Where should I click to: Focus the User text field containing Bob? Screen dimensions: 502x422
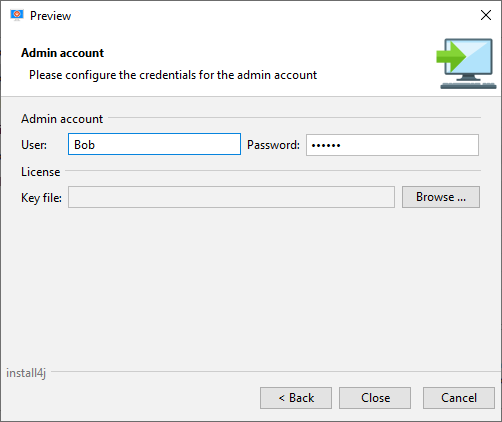point(154,144)
